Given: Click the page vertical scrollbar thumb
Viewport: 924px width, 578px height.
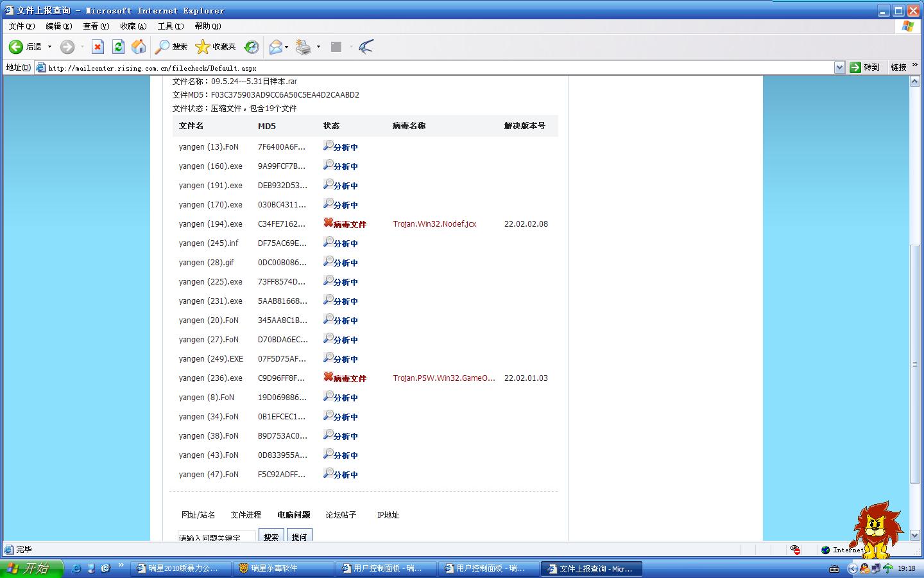Looking at the screenshot, I should click(x=915, y=363).
